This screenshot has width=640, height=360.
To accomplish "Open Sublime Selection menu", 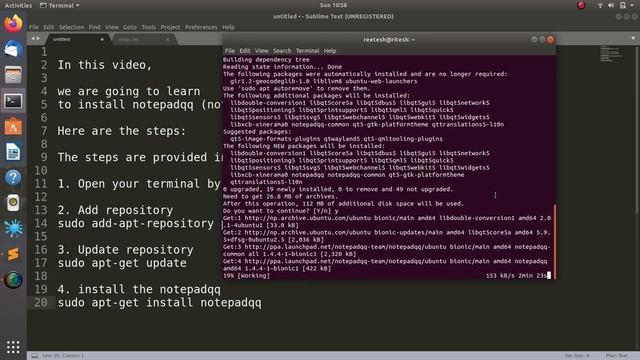I will pyautogui.click(x=71, y=27).
